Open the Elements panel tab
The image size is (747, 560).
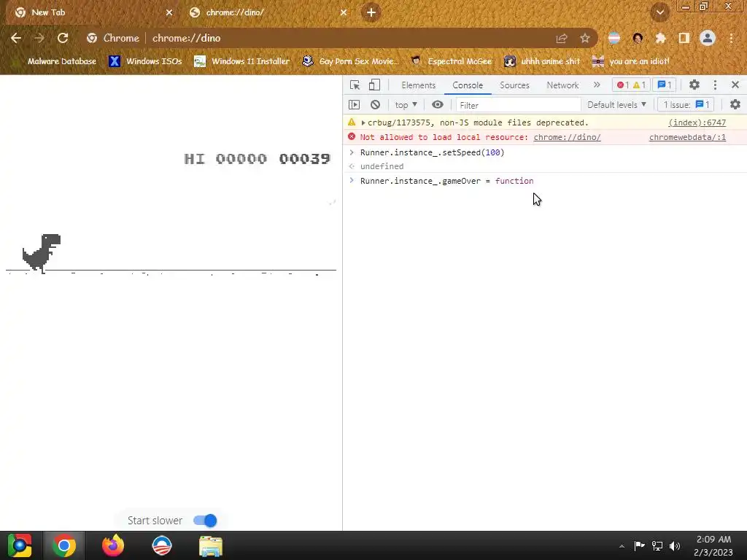pyautogui.click(x=418, y=85)
